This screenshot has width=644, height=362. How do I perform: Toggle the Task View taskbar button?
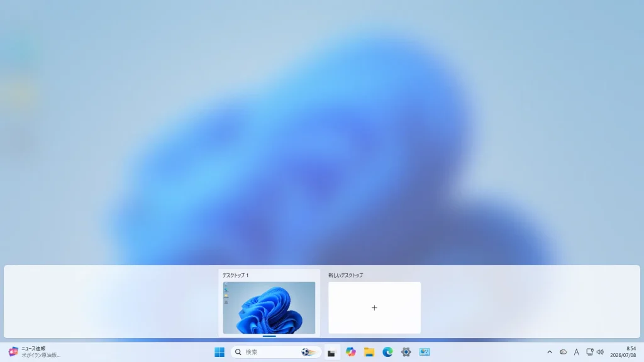(331, 352)
